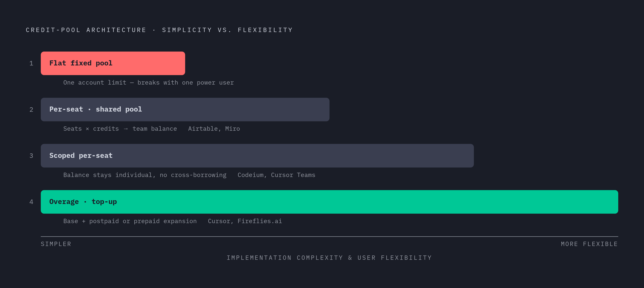
Task: Click the 'Scoped per-seat' bar
Action: click(257, 156)
